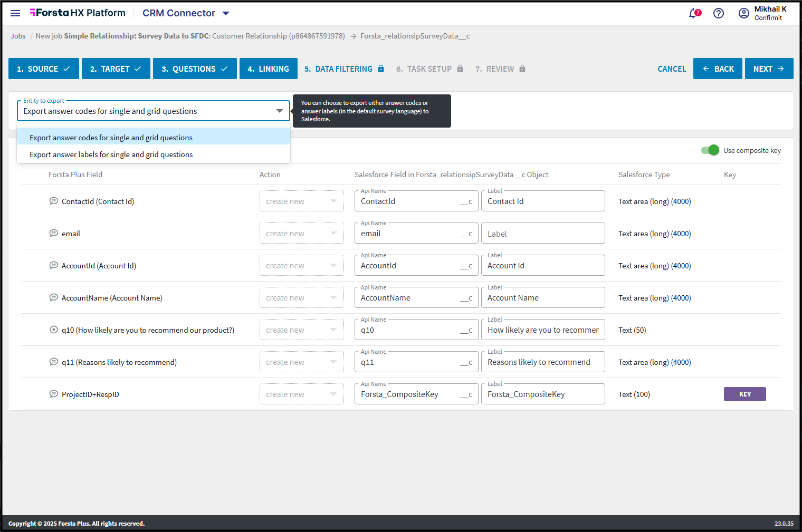The width and height of the screenshot is (802, 532).
Task: Open the Action dropdown for ContactId
Action: [x=302, y=201]
